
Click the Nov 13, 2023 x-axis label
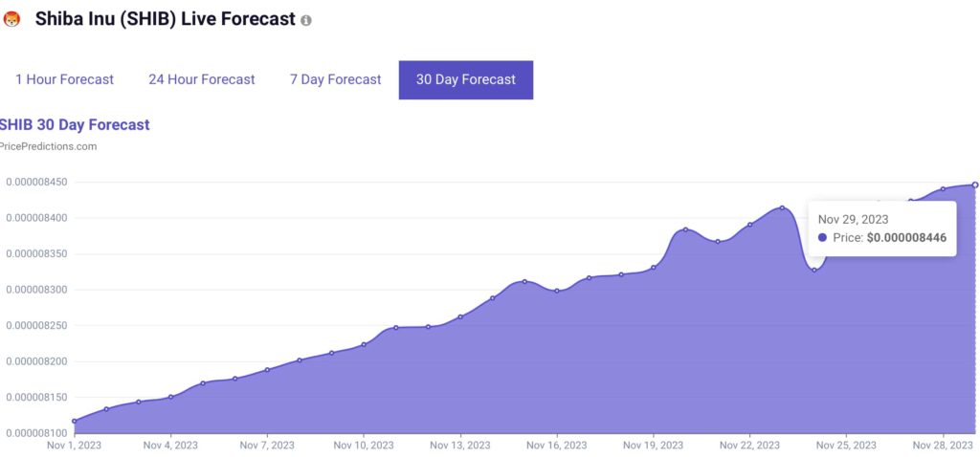(460, 446)
